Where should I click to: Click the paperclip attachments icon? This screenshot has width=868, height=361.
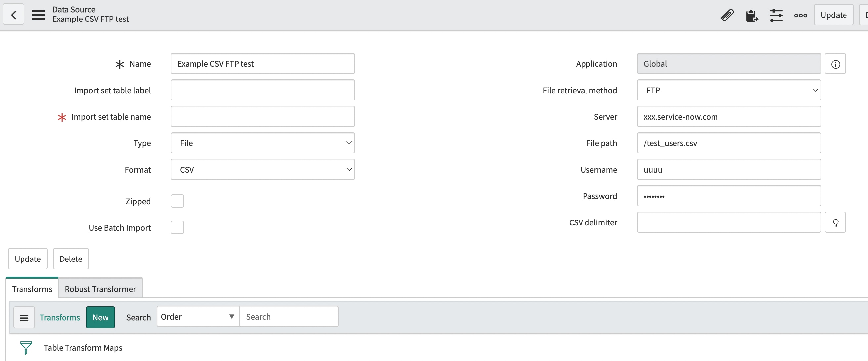[x=727, y=15]
